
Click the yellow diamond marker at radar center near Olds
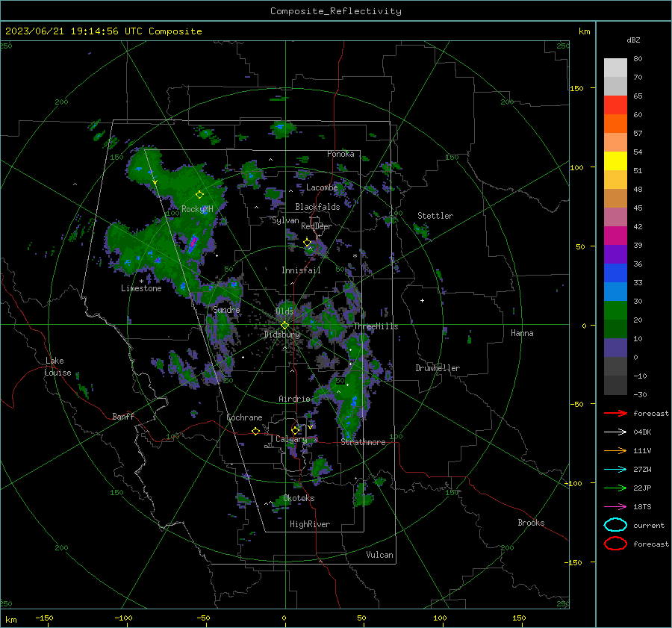[284, 325]
